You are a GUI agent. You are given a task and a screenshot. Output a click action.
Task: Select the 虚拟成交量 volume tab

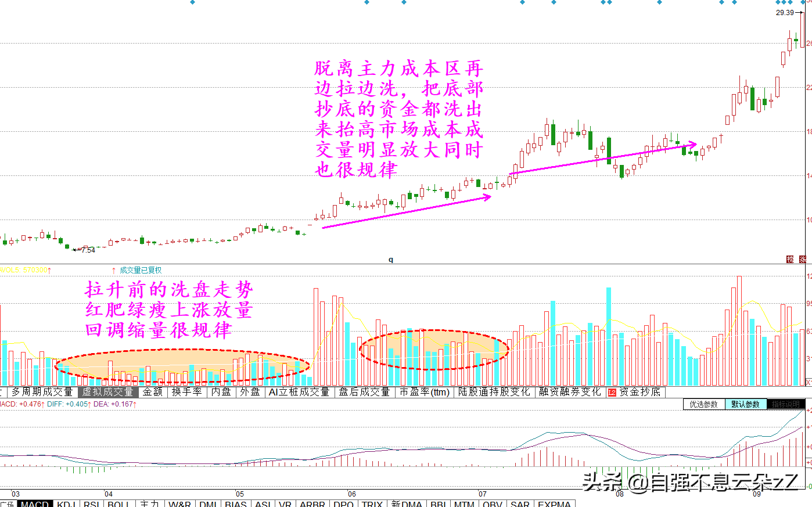pyautogui.click(x=107, y=392)
